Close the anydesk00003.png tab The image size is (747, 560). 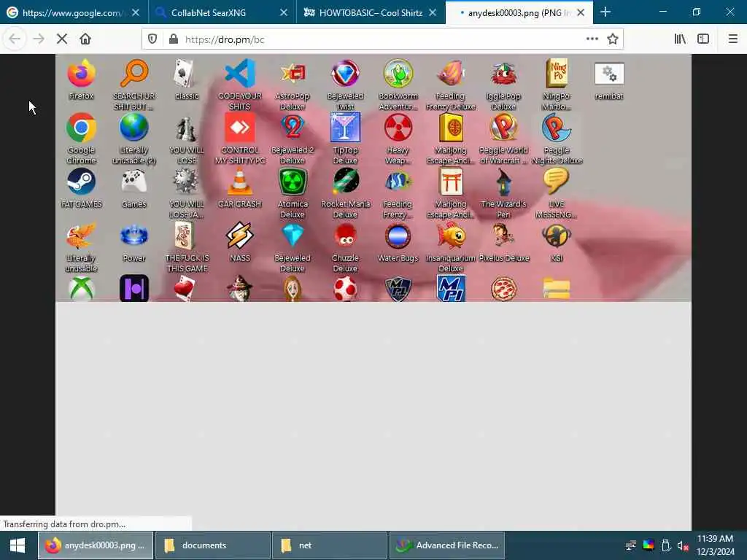pyautogui.click(x=581, y=13)
